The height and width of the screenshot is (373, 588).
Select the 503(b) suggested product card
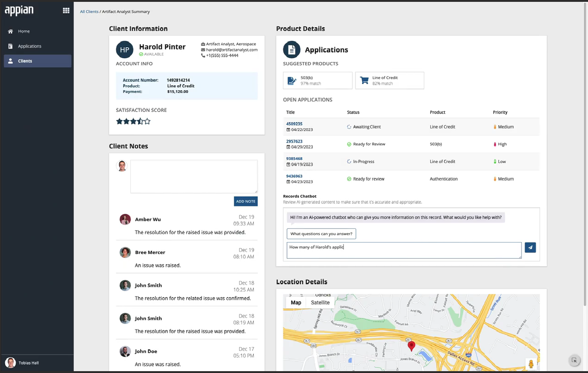[x=318, y=81]
